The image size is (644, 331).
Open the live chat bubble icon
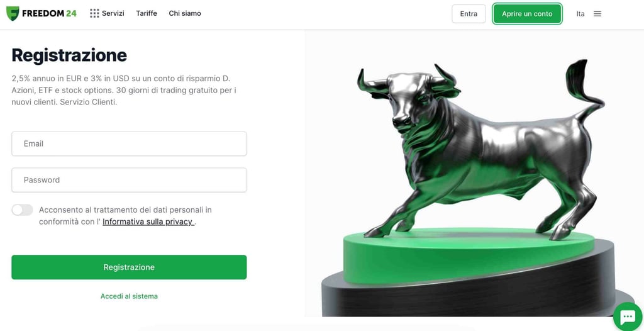(628, 316)
